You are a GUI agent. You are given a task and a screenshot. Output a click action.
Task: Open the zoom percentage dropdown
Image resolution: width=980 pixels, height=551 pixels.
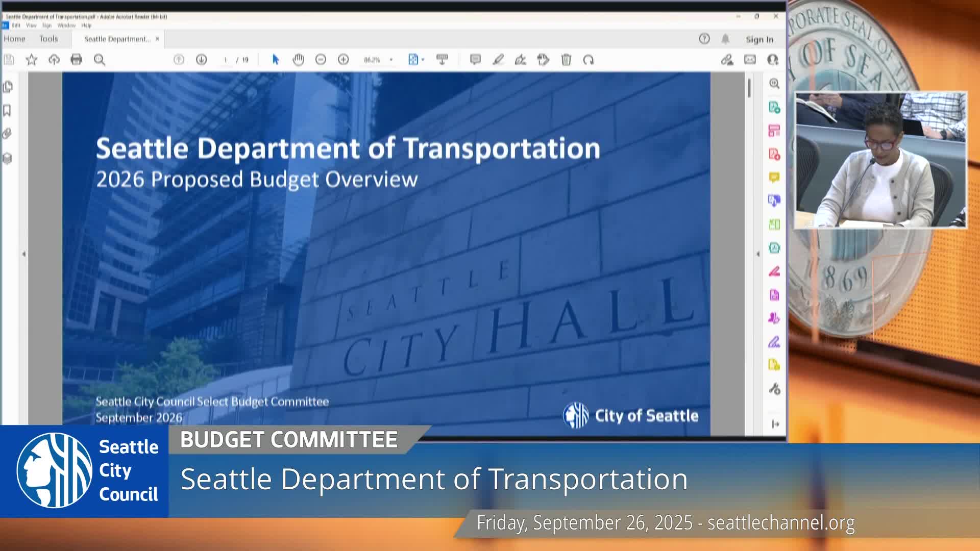[390, 60]
